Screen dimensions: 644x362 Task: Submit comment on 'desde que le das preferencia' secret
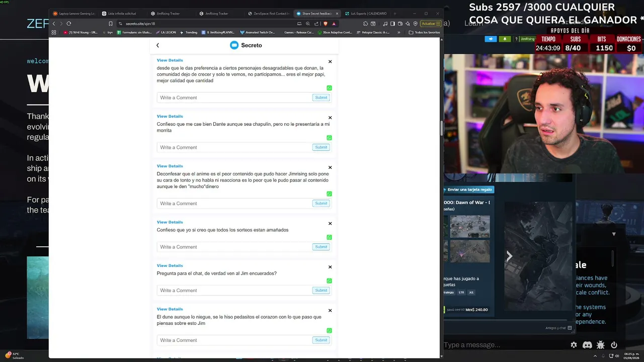[321, 98]
